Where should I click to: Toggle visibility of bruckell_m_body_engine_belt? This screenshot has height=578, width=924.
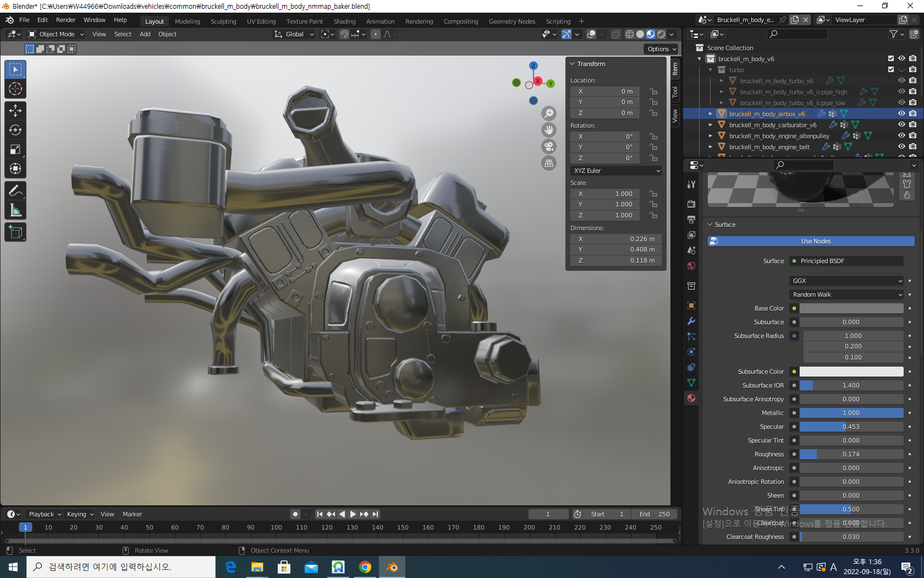click(x=901, y=147)
